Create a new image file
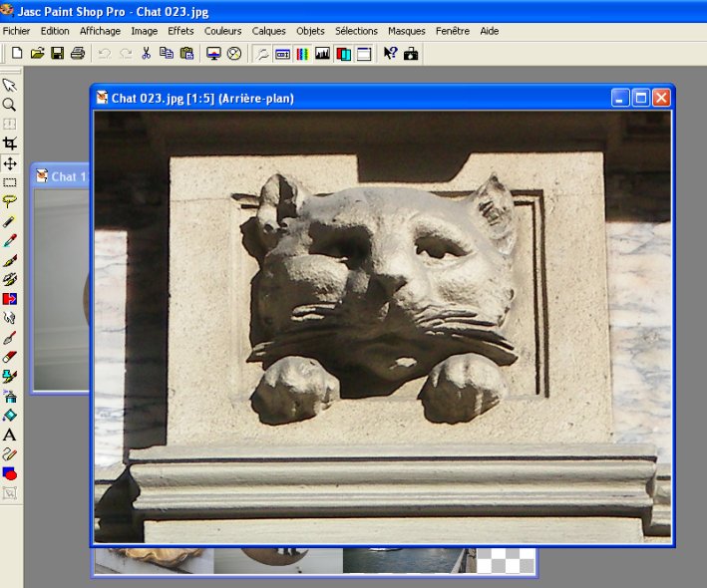Screen dimensions: 707x588 point(17,54)
